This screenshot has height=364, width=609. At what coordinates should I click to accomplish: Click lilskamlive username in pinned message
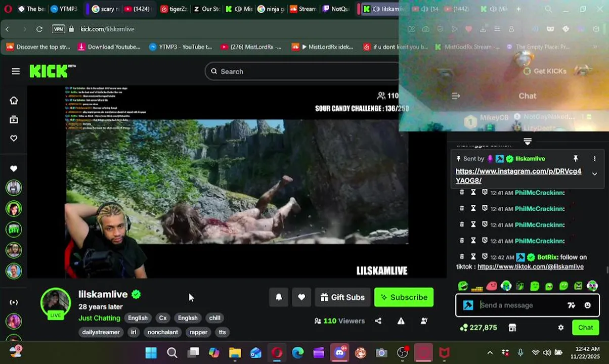coord(530,159)
